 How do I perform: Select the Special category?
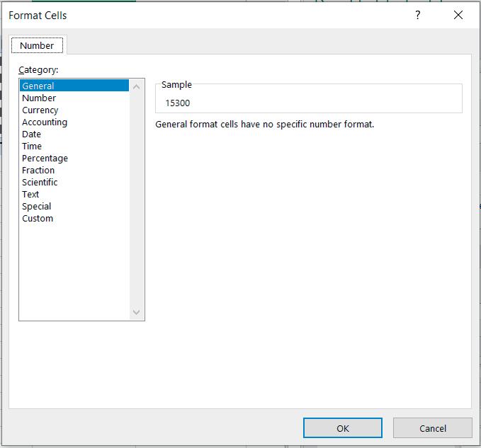(x=74, y=206)
